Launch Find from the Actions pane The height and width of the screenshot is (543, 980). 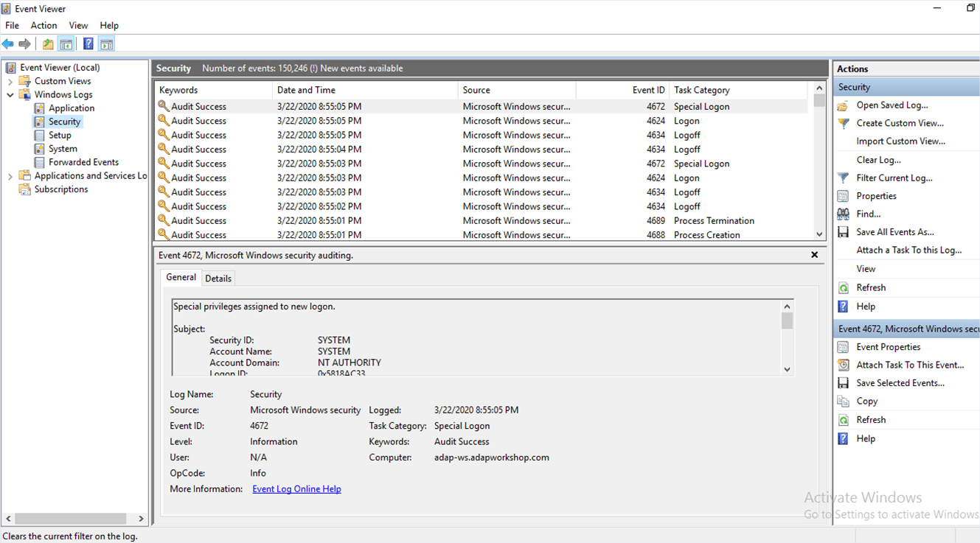tap(869, 214)
